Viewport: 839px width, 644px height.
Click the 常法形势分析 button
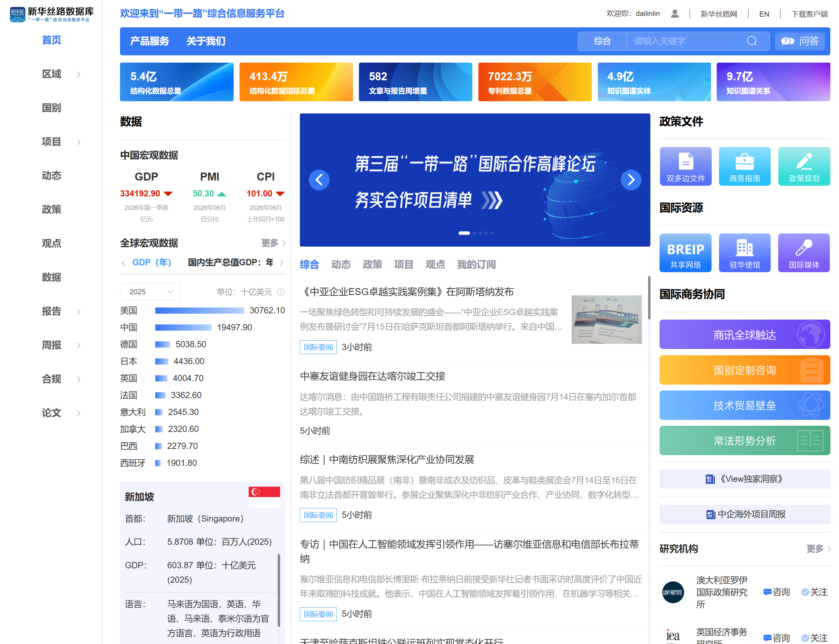[x=744, y=440]
